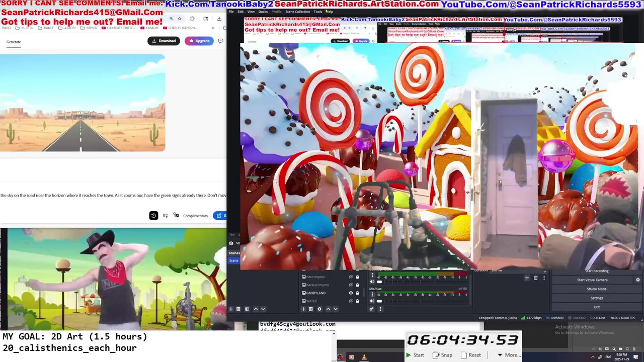Move the source up in the Sources dock
Screen dimensions: 644x362
pos(328,309)
